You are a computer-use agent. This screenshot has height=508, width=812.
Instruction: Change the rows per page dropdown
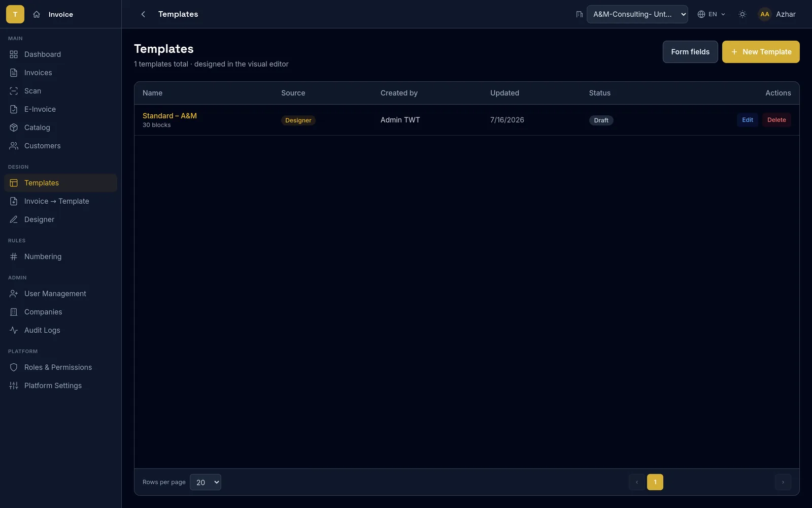pyautogui.click(x=206, y=482)
